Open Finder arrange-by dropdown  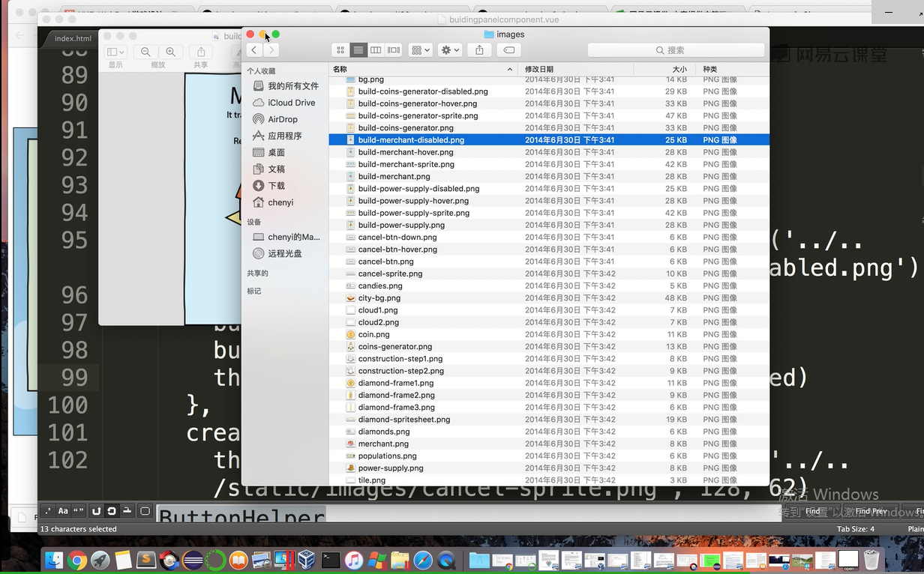420,49
